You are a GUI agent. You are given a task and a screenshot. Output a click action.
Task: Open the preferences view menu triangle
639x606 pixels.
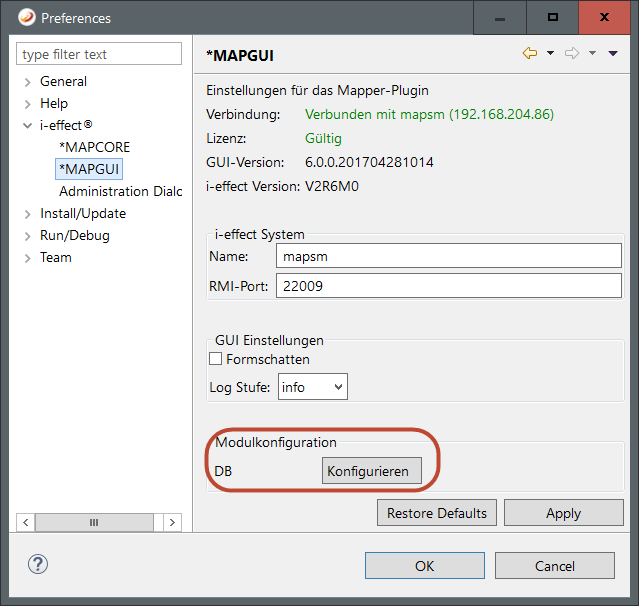point(613,53)
